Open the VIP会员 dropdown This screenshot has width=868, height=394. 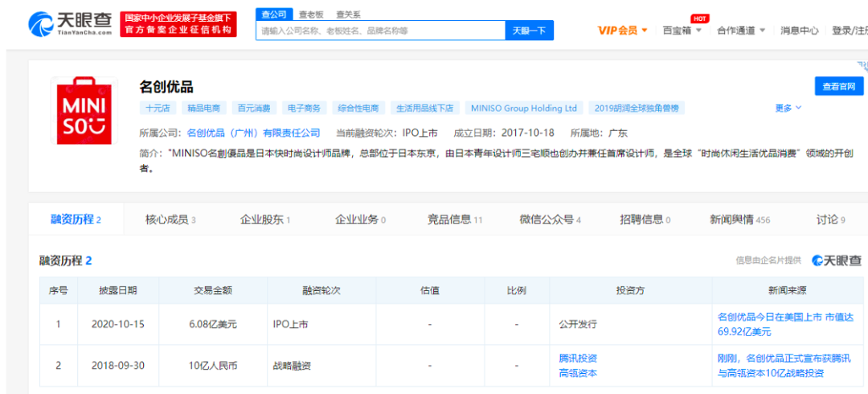623,31
